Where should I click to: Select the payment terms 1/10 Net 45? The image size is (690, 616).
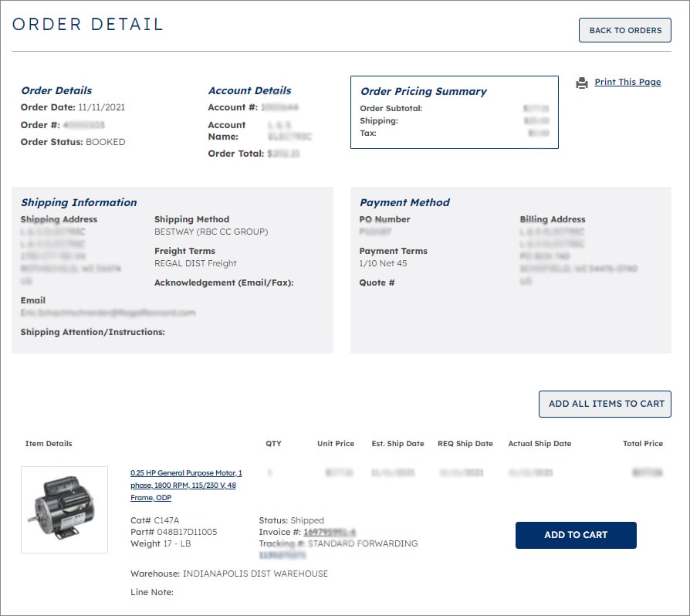click(x=384, y=263)
